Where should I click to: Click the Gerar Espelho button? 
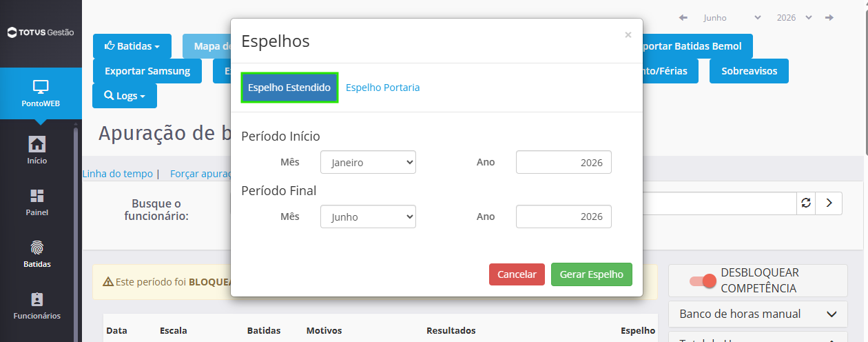tap(592, 274)
